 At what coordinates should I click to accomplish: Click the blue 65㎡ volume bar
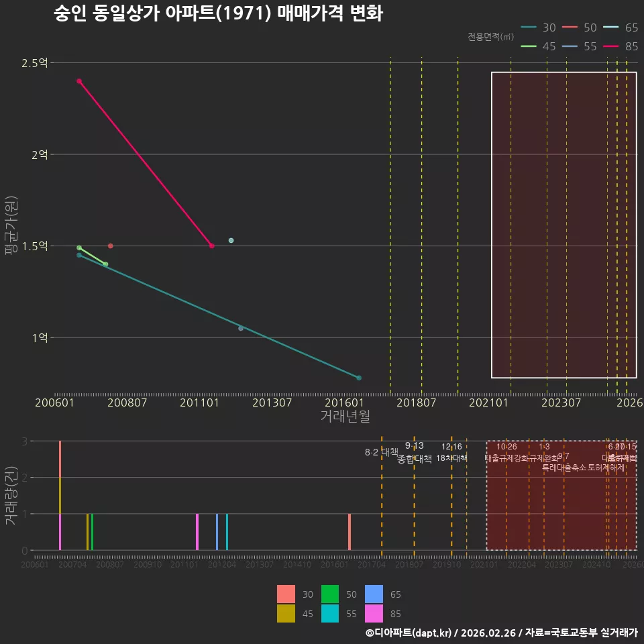tap(217, 532)
